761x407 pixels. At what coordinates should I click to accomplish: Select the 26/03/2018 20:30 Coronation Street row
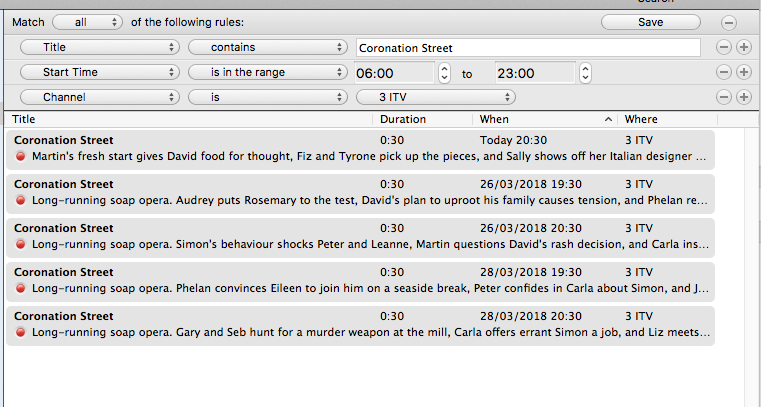click(361, 238)
